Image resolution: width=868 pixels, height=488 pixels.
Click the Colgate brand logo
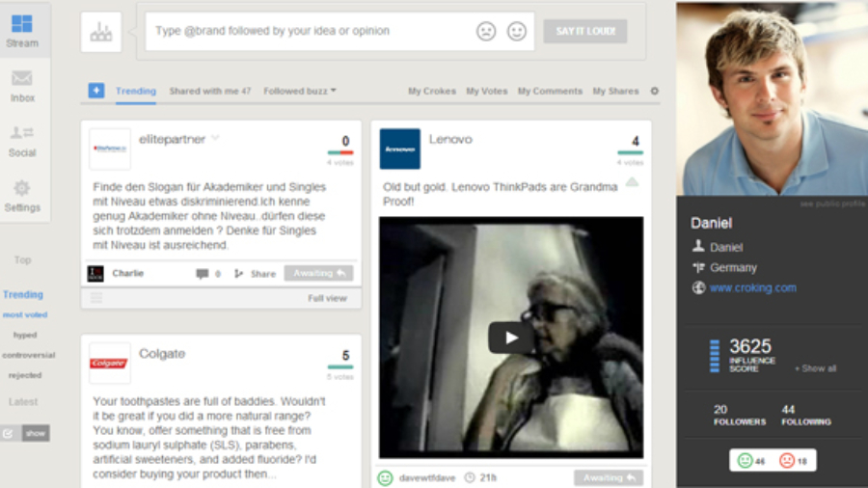click(x=110, y=363)
